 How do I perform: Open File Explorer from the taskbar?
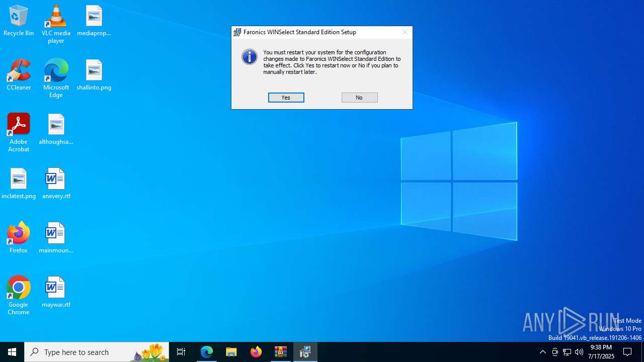(231, 352)
